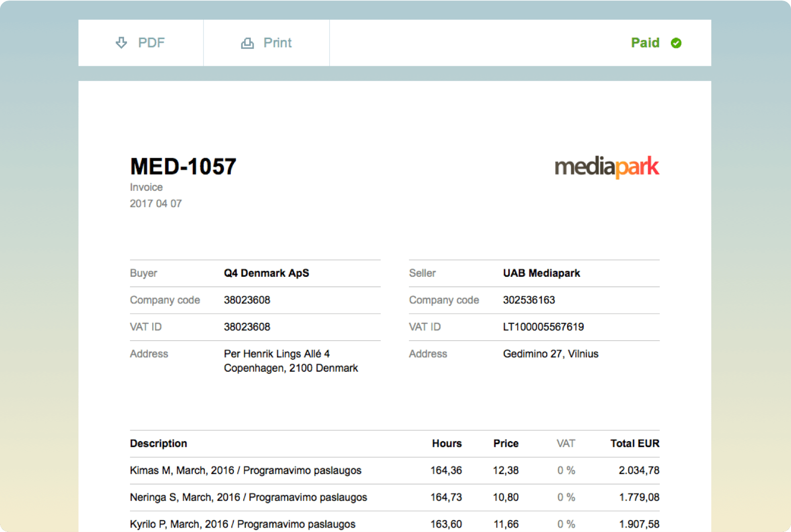
Task: Click the circular check icon at top right
Action: [676, 43]
